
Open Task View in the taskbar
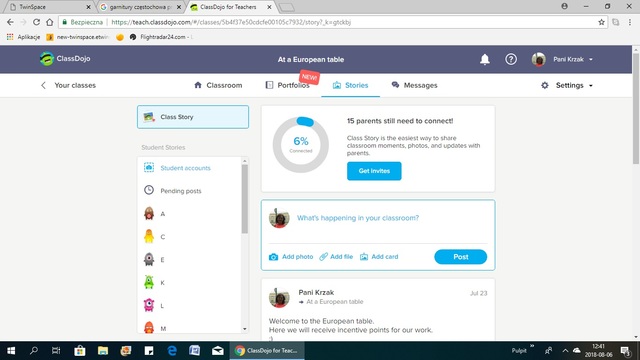pyautogui.click(x=56, y=351)
